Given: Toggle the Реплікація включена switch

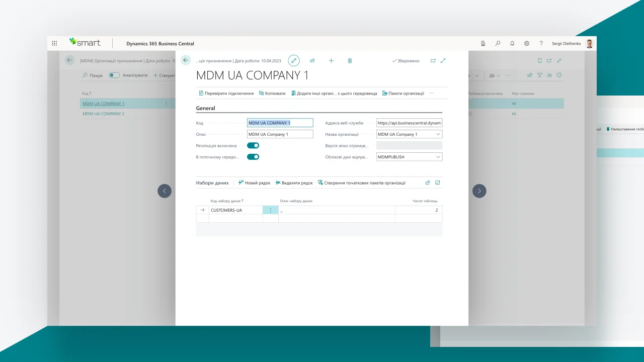Looking at the screenshot, I should (x=253, y=145).
